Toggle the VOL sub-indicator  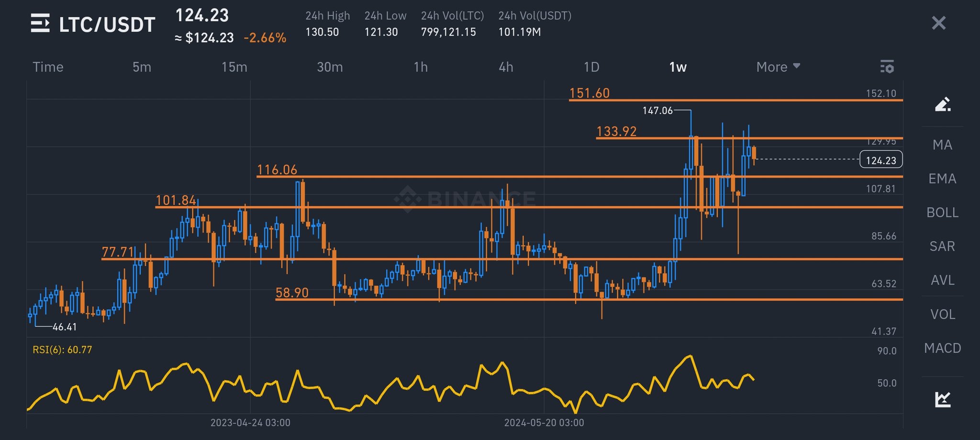tap(942, 314)
